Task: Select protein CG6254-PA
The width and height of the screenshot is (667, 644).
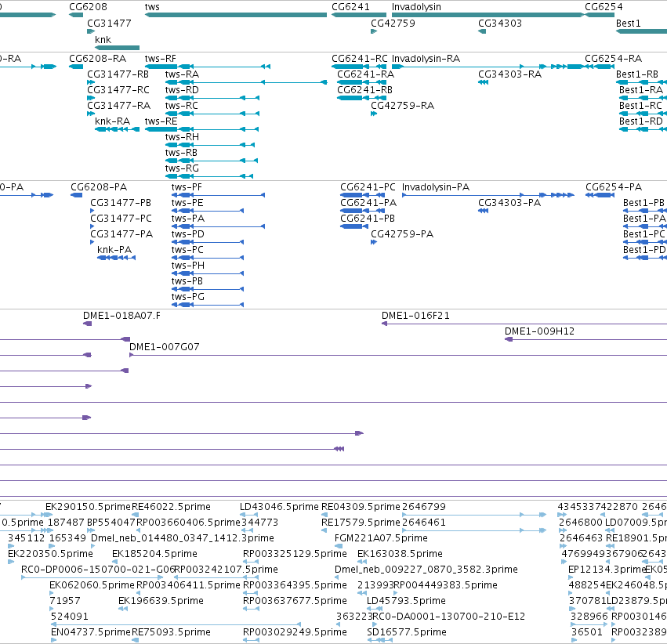Action: coord(600,195)
